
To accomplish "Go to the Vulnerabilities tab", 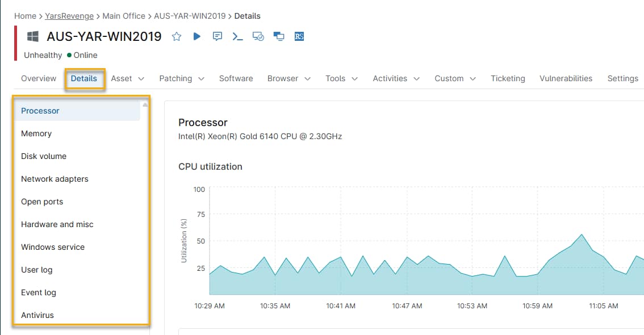I will 566,78.
